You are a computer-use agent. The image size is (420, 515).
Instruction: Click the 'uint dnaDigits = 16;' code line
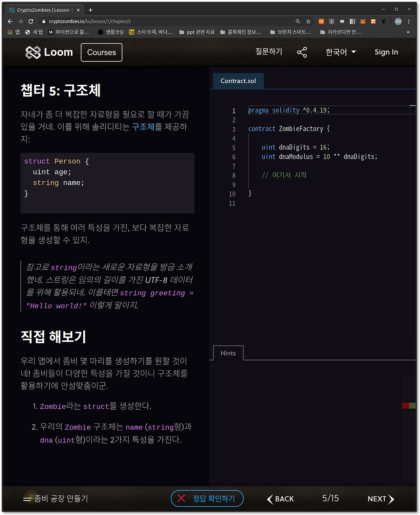(x=295, y=147)
